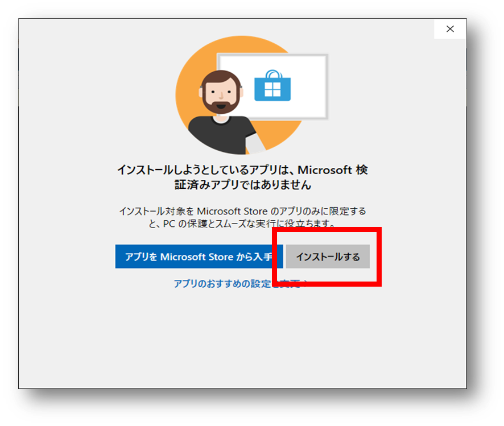
Task: Click the empty gray area below the link
Action: click(x=243, y=341)
